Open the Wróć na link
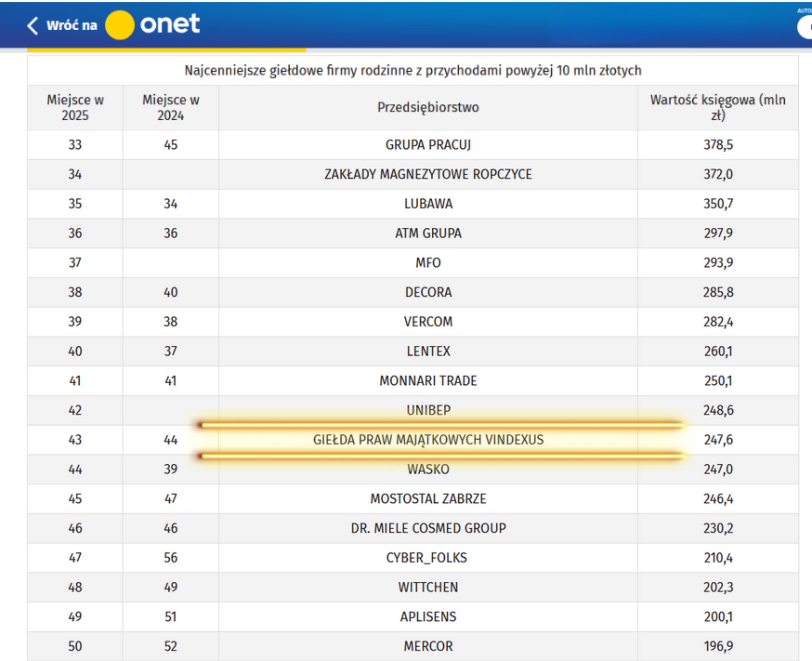The height and width of the screenshot is (661, 812). [x=72, y=25]
